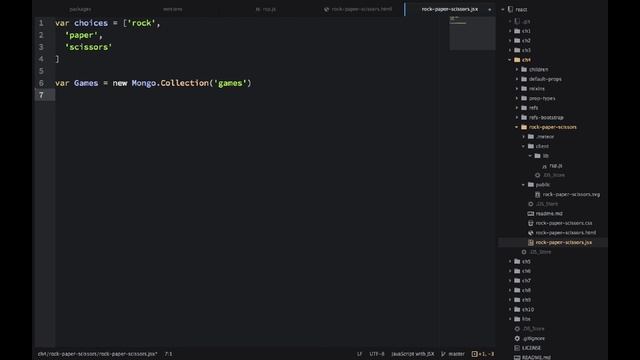Click the UTF-8 encoding selector

click(x=377, y=354)
